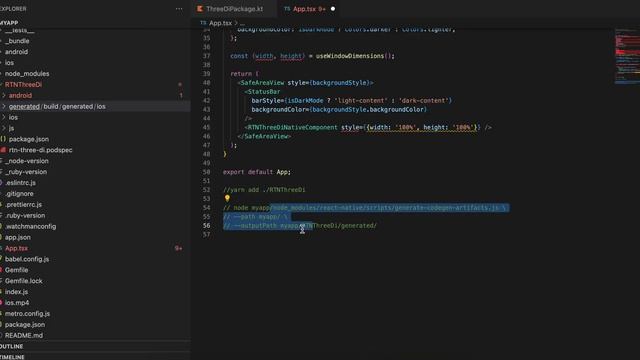Screen dimensions: 640x360
Task: Open rtn-three-di.podspec file
Action: tap(40, 150)
